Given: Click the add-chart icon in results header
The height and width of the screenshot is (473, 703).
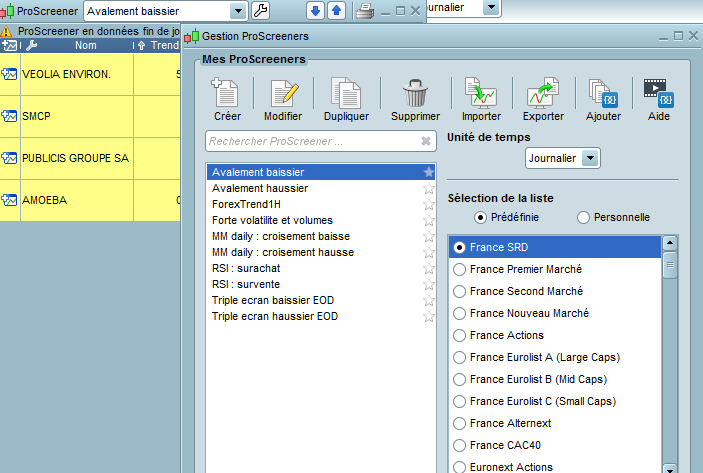Looking at the screenshot, I should 9,45.
